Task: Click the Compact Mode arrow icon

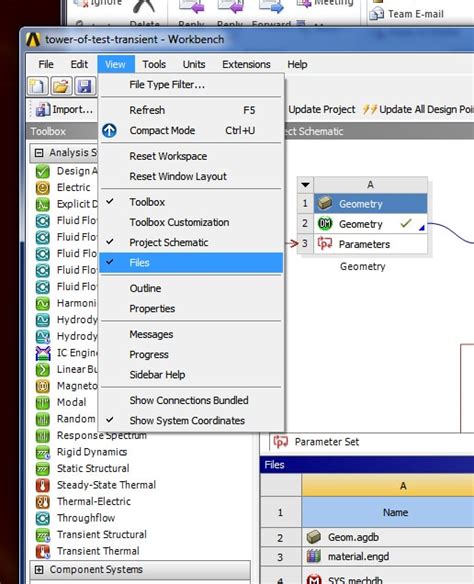Action: pos(109,130)
